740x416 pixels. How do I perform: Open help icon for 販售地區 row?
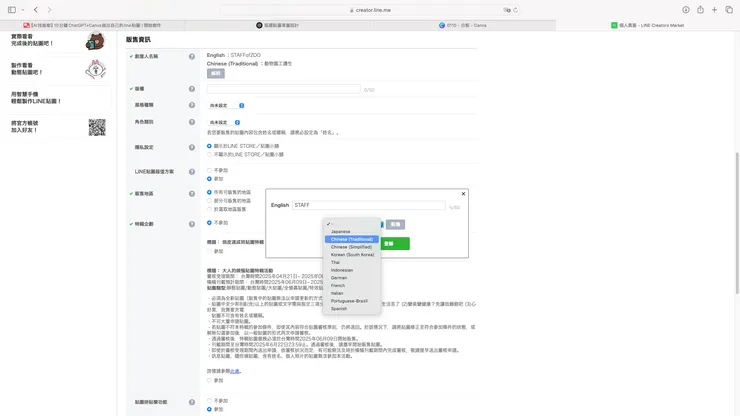[192, 194]
